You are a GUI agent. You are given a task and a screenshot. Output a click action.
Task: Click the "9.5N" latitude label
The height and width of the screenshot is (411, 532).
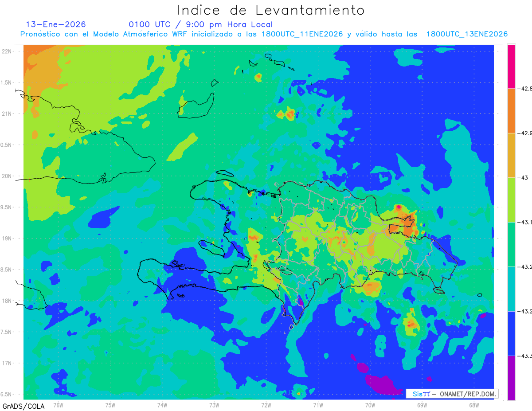point(6,207)
